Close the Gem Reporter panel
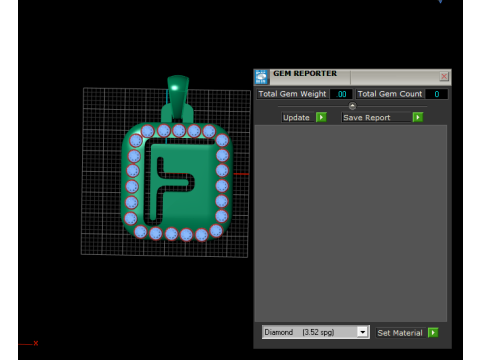This screenshot has width=480, height=360. pos(444,77)
